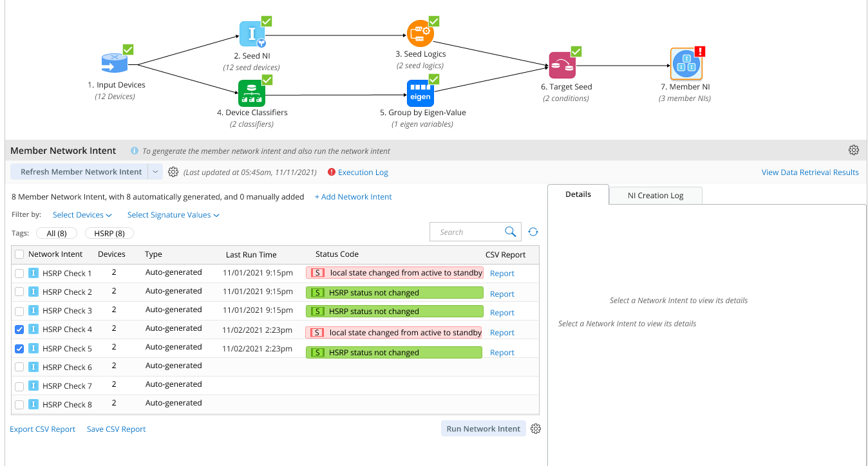Viewport: 868px width, 466px height.
Task: Open the Device Classifiers node icon
Action: tap(252, 93)
